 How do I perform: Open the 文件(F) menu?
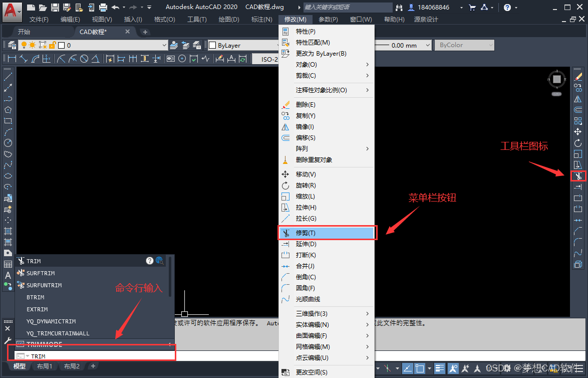pyautogui.click(x=39, y=19)
